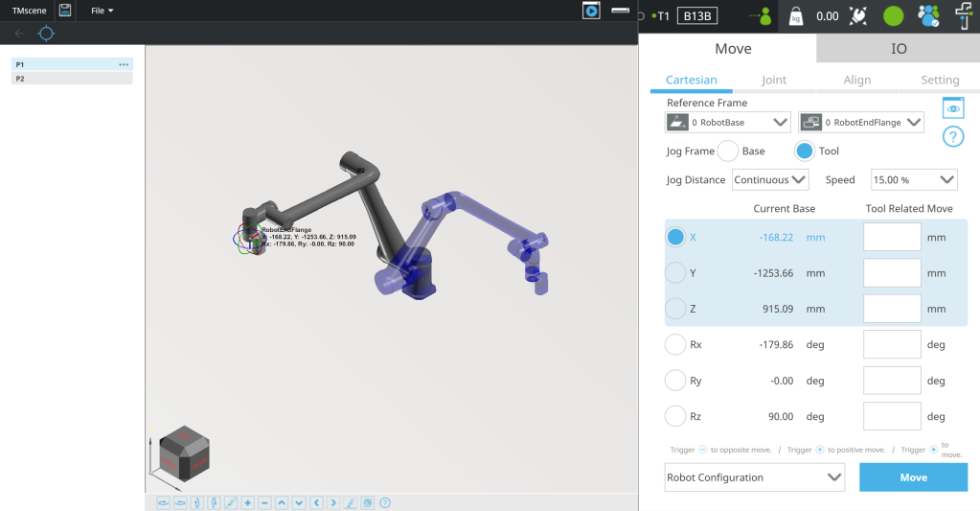Toggle the eye visibility icon in Move panel
The height and width of the screenshot is (511, 980).
[x=953, y=108]
